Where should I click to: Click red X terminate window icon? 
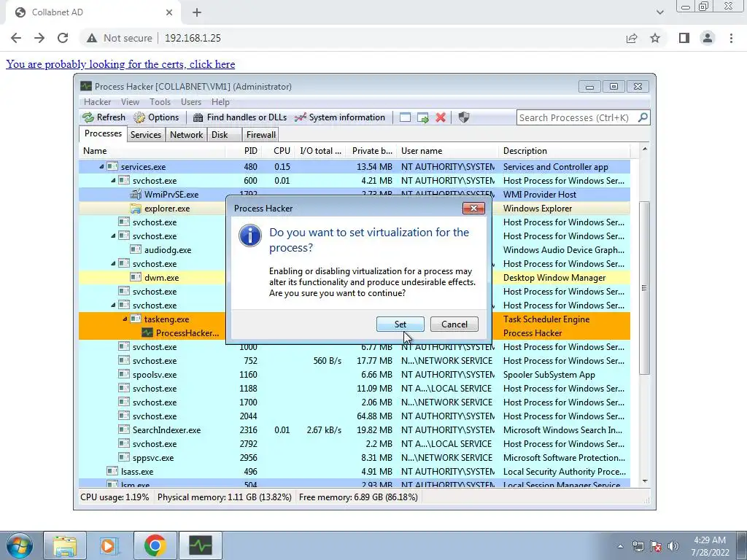point(441,117)
